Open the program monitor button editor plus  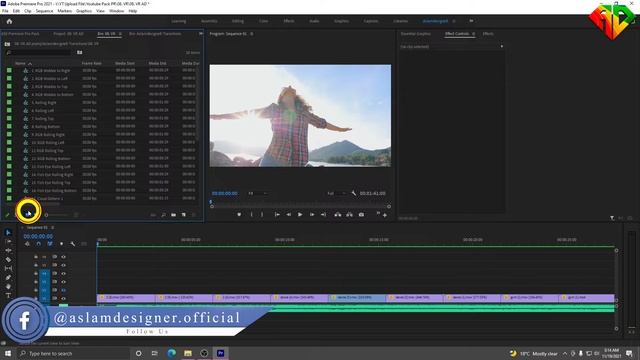384,215
